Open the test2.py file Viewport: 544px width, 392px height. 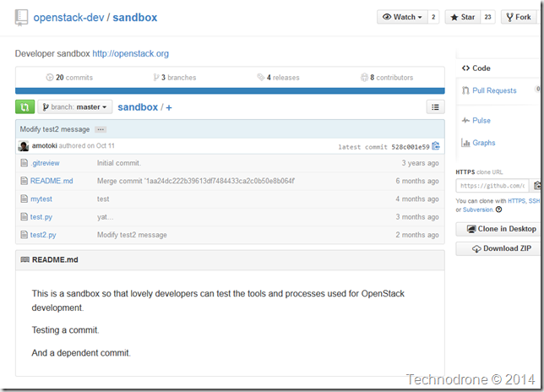[43, 235]
